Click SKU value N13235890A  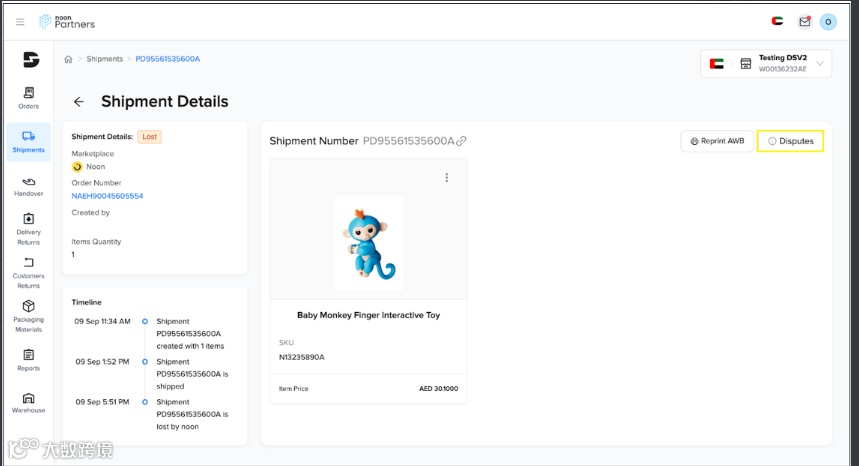(x=302, y=357)
